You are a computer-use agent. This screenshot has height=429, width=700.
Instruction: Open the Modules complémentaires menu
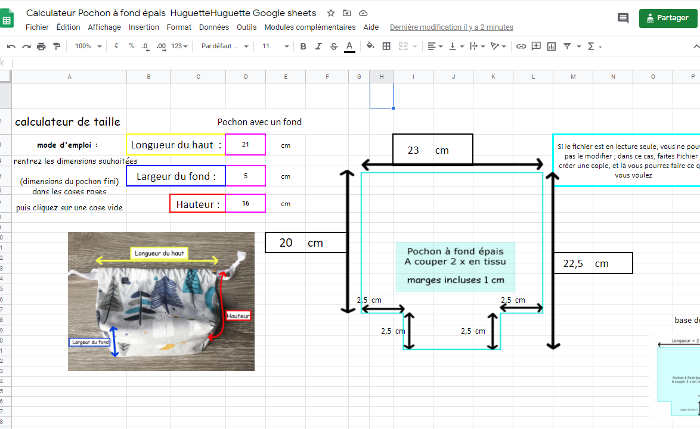[310, 27]
